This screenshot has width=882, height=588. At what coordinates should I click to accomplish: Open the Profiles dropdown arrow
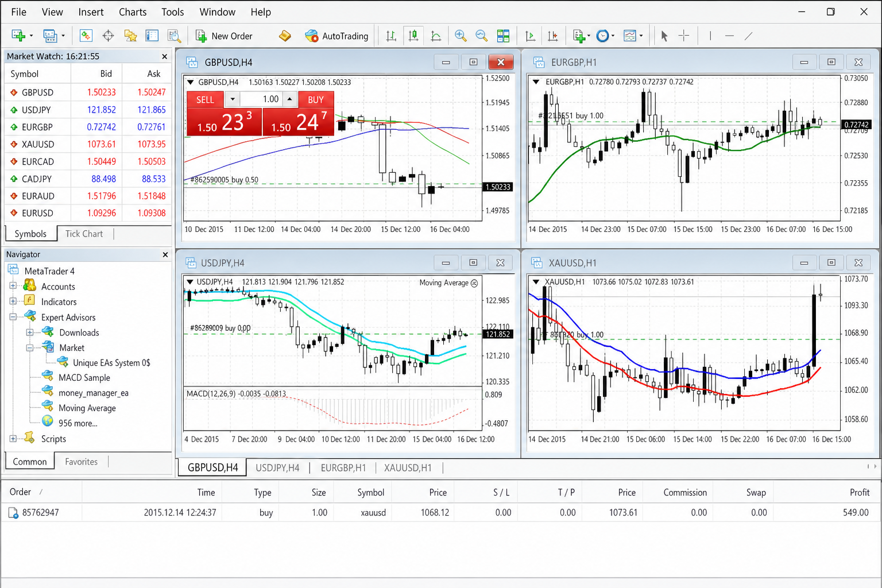click(63, 36)
